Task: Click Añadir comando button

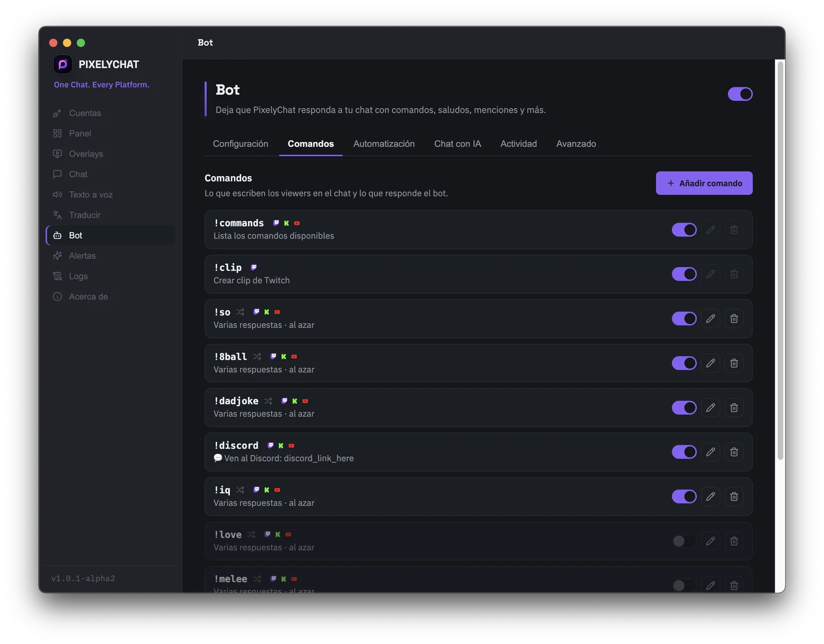Action: (x=704, y=183)
